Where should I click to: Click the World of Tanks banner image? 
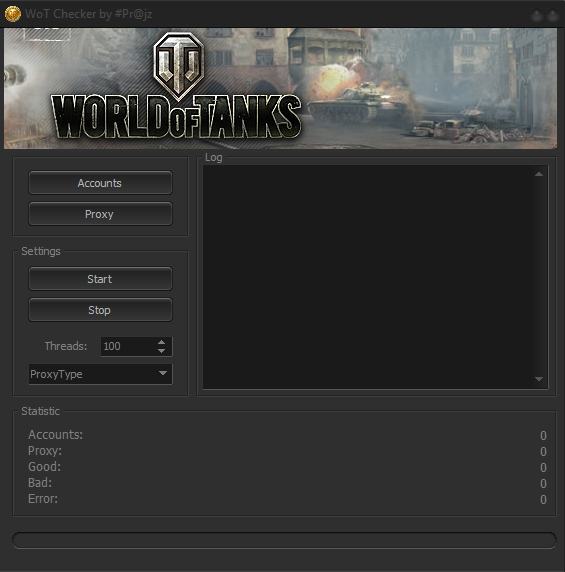[280, 89]
